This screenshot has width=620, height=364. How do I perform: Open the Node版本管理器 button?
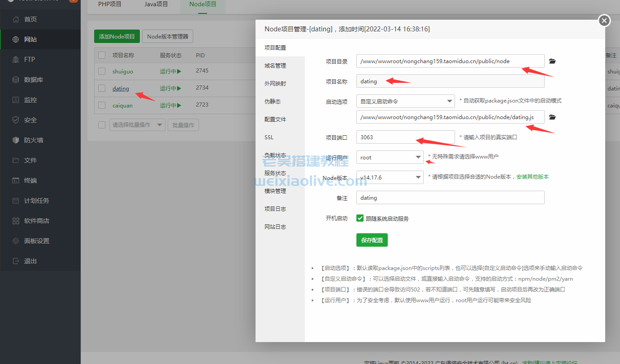168,36
